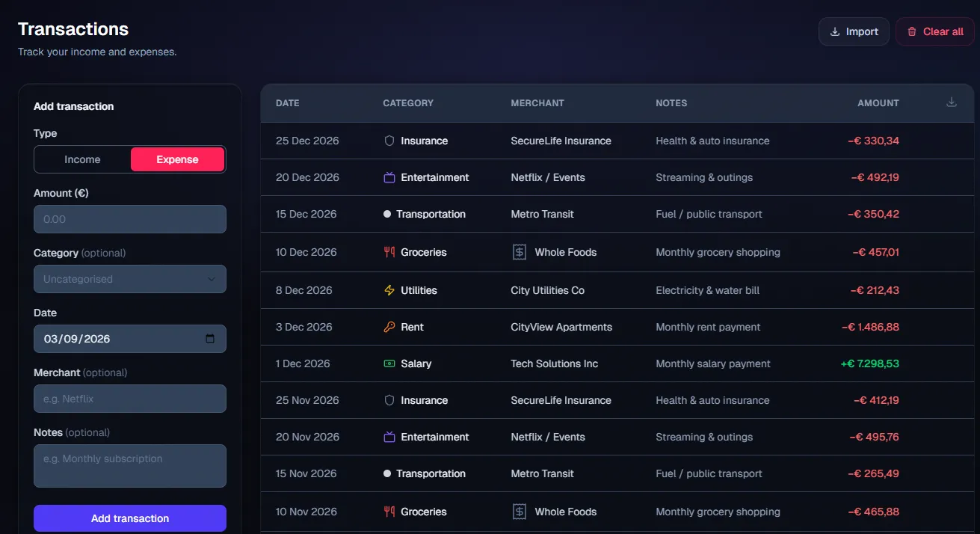
Task: Click the date 3 Dec 2026
Action: (304, 327)
